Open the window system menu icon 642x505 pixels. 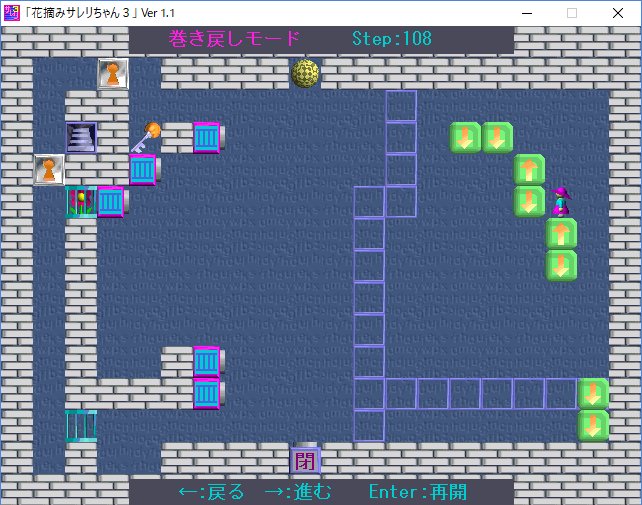pyautogui.click(x=12, y=13)
